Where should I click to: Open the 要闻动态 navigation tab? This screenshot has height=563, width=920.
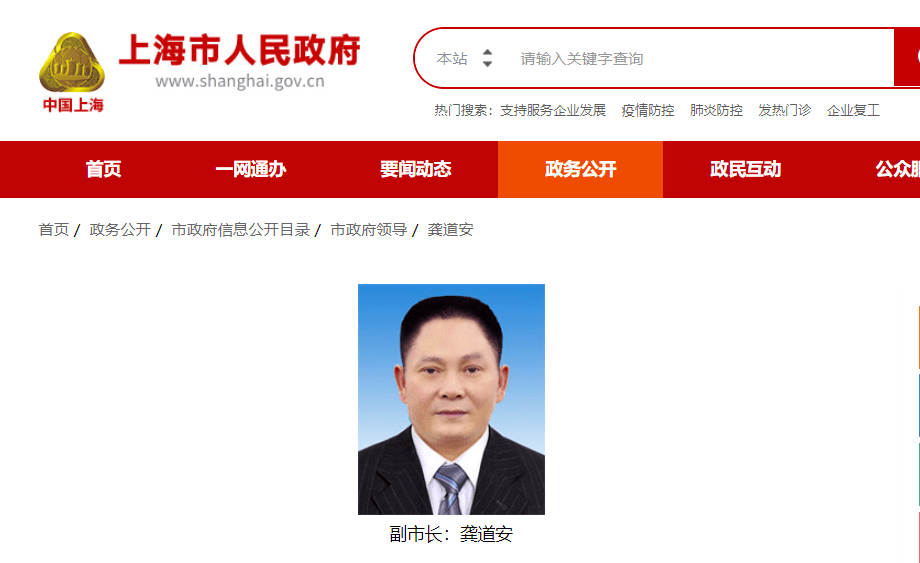click(415, 169)
